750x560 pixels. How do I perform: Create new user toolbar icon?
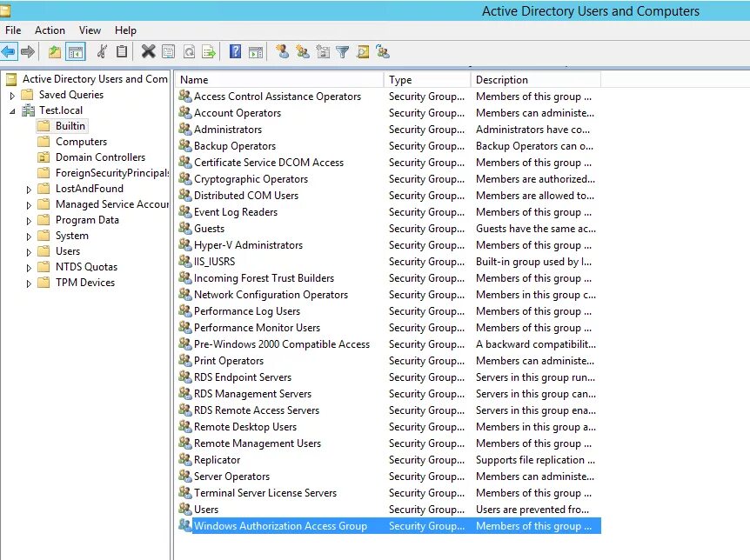pos(282,51)
